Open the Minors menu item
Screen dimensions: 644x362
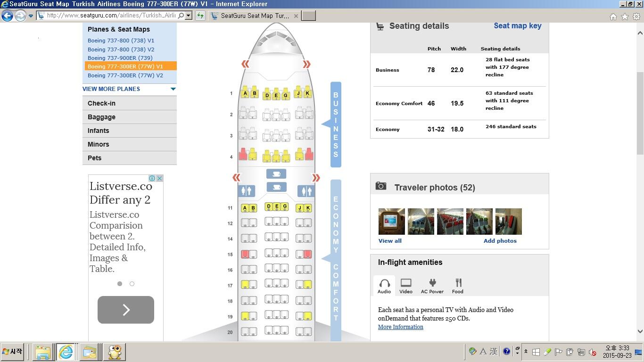[130, 144]
